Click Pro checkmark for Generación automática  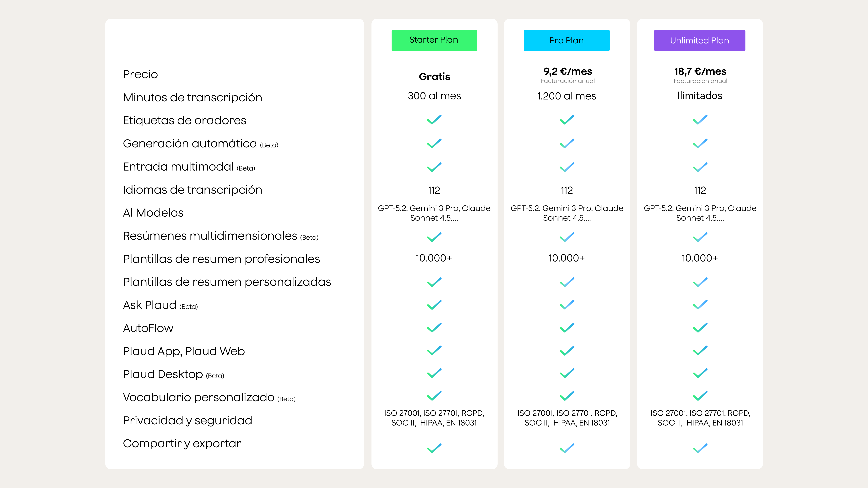[567, 143]
